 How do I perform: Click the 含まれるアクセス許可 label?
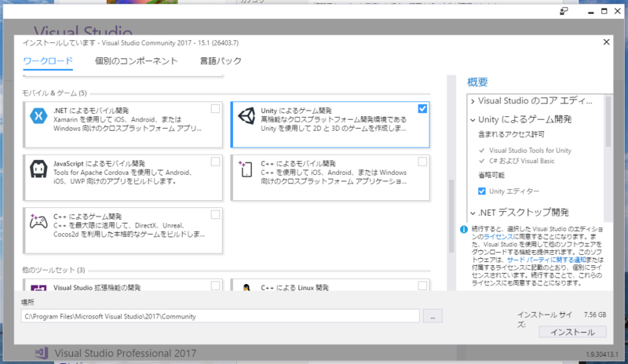point(511,135)
